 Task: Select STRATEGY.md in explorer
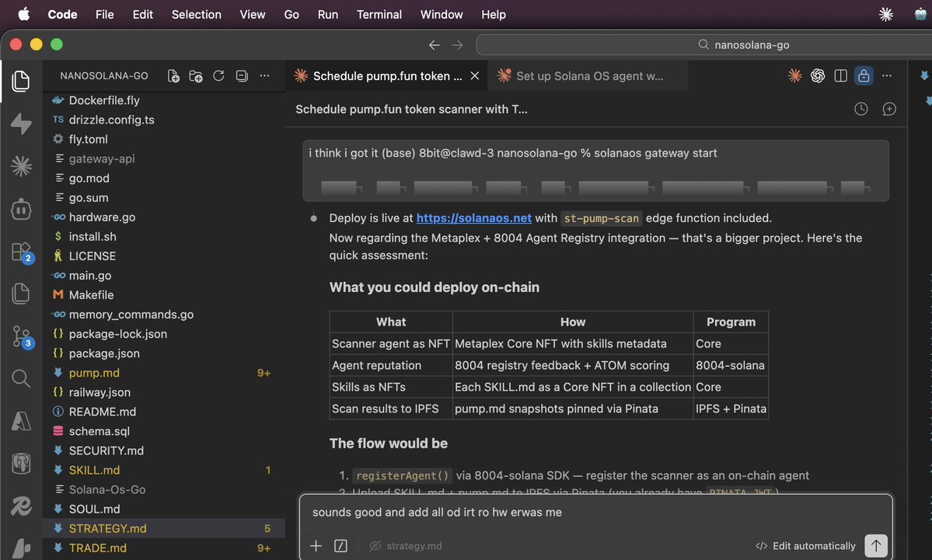pyautogui.click(x=164, y=528)
